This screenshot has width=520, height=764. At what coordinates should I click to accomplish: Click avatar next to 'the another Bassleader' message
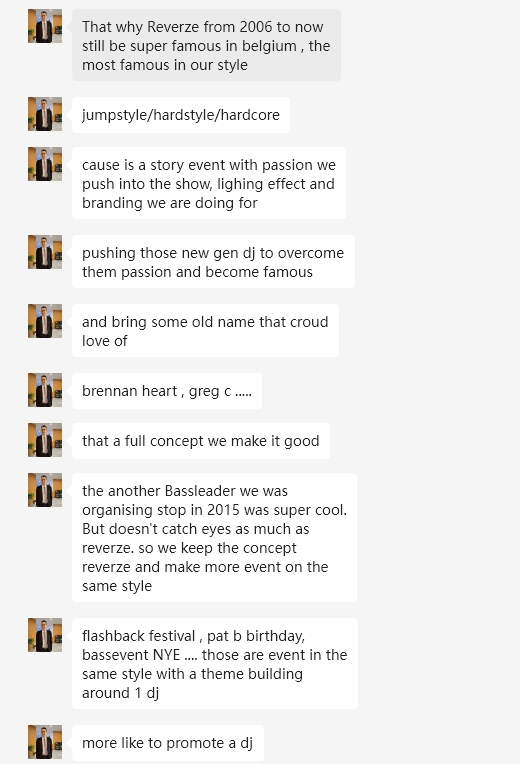point(45,490)
